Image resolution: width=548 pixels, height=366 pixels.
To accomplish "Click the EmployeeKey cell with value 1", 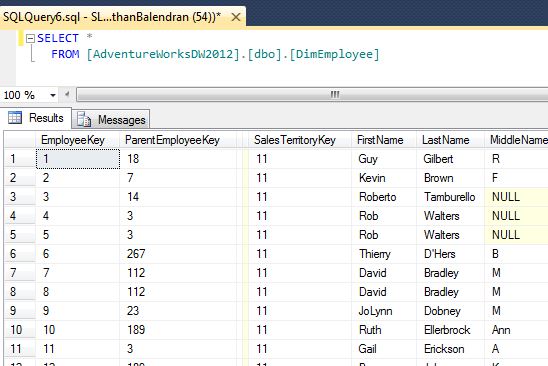I will coord(78,159).
